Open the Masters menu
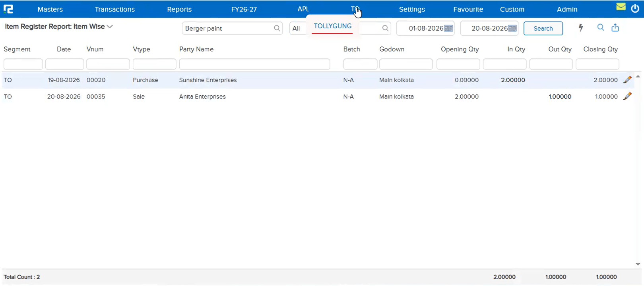 pos(50,9)
